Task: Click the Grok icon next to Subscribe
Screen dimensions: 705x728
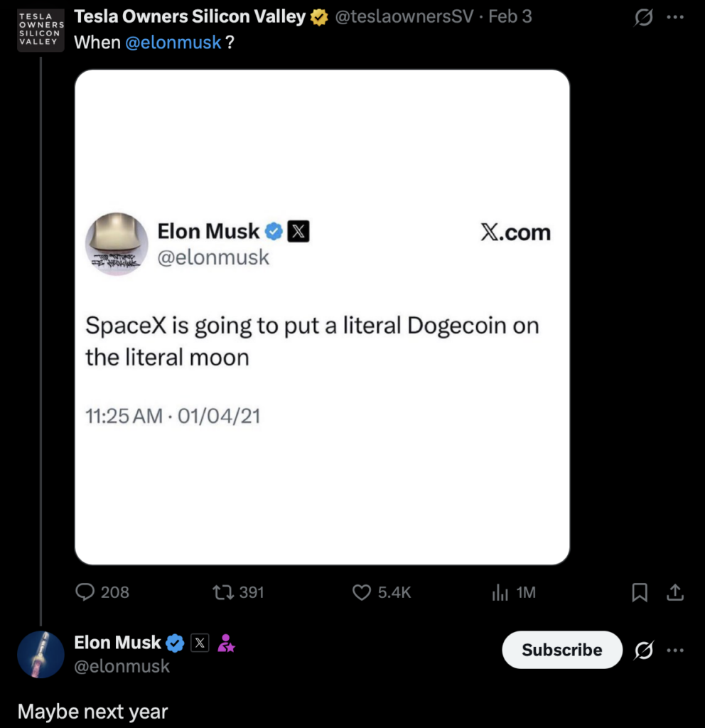Action: point(642,649)
